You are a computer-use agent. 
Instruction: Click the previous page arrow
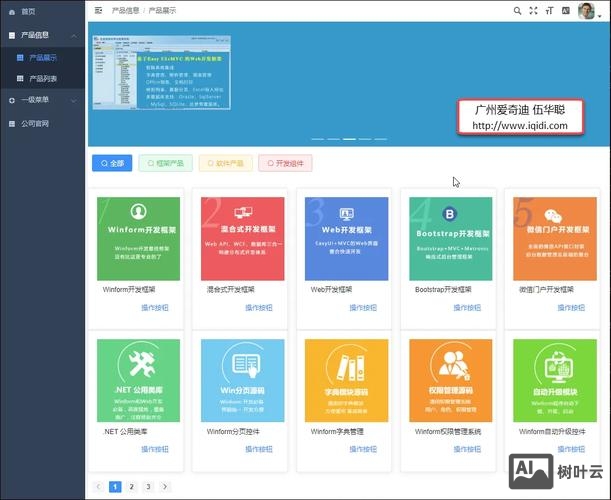tap(98, 486)
